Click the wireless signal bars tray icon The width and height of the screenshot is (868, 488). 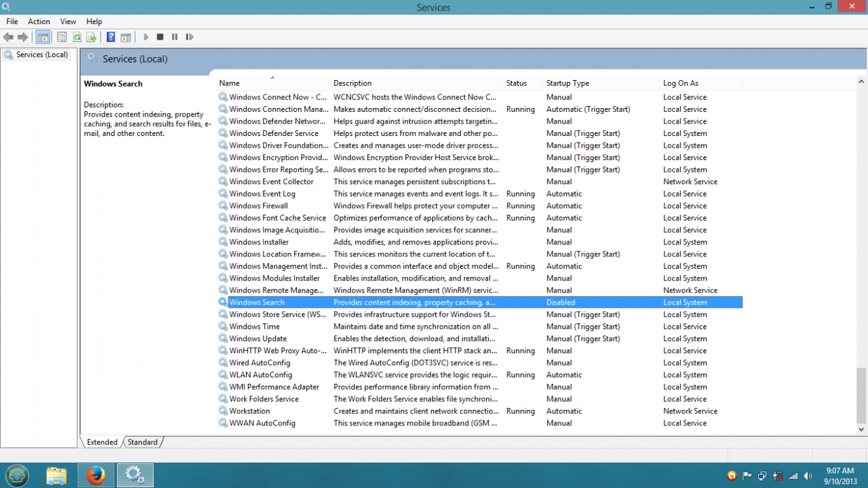(793, 476)
